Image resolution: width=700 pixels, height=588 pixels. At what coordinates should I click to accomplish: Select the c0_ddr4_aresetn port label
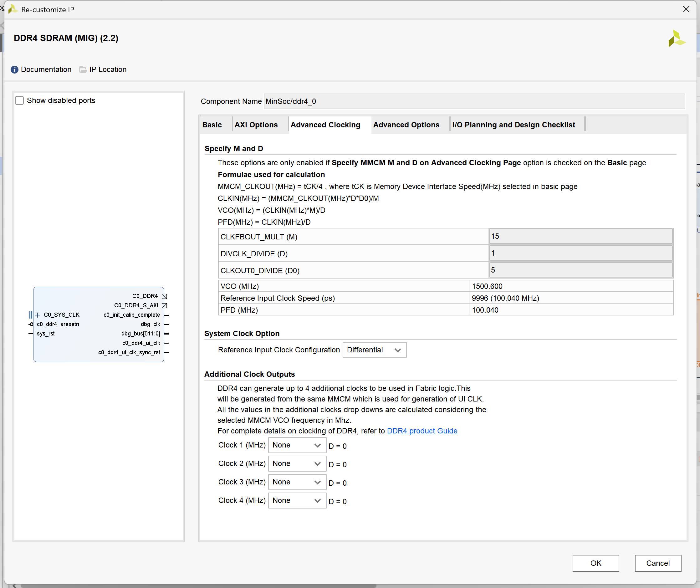tap(58, 324)
